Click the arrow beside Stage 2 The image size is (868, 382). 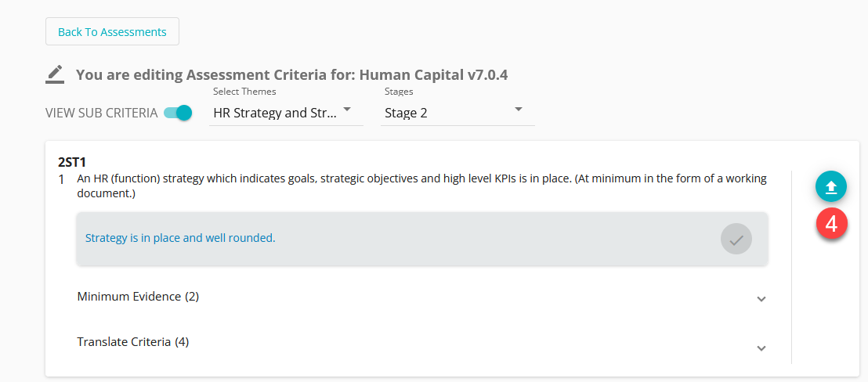pos(519,110)
